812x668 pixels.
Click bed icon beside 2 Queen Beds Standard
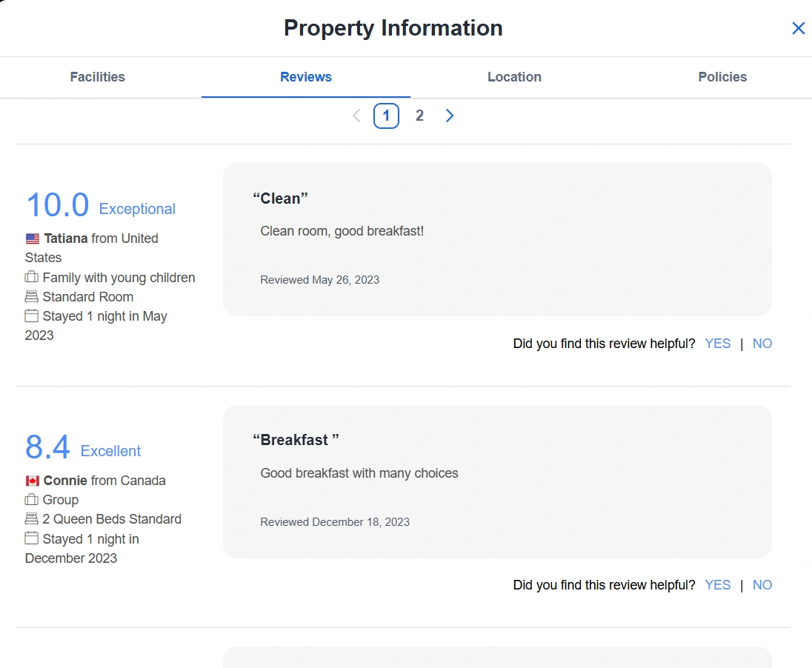32,518
